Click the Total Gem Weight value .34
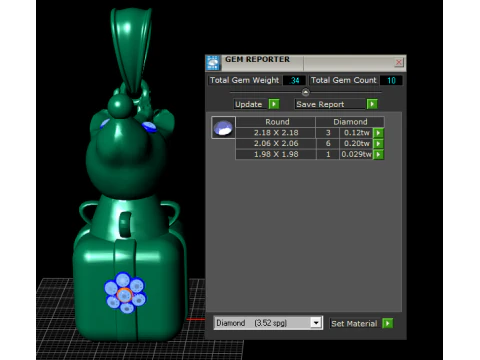The height and width of the screenshot is (360, 480). point(294,80)
